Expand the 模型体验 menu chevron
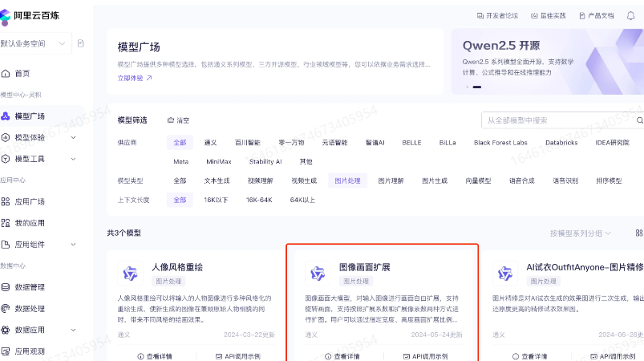The width and height of the screenshot is (644, 361). click(x=73, y=138)
